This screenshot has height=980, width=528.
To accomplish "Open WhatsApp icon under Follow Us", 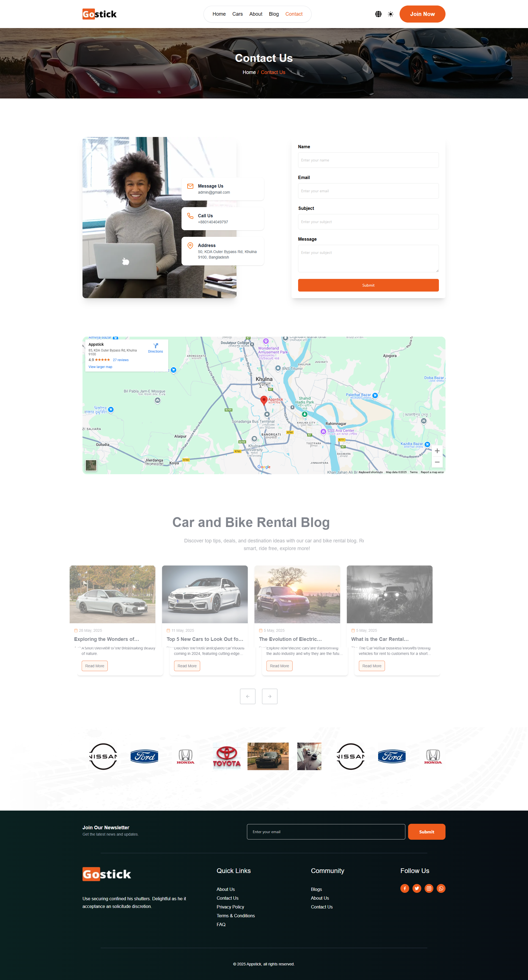I will pos(441,888).
